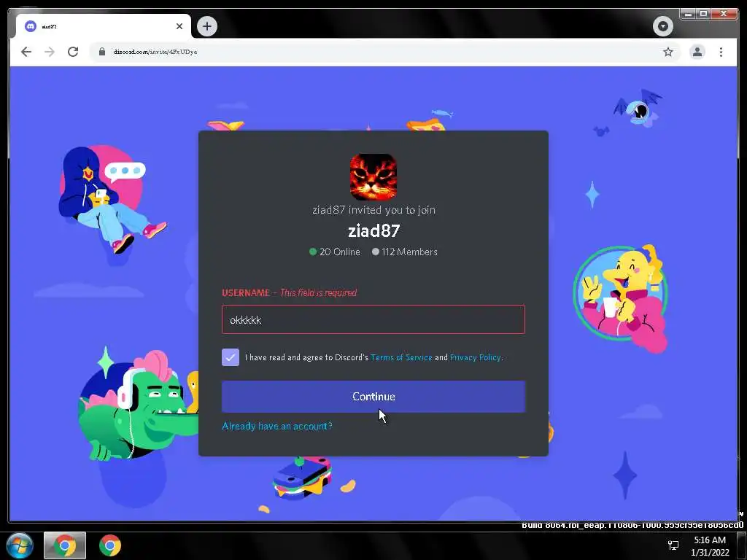Viewport: 747px width, 560px height.
Task: View site info via the lock icon
Action: [102, 52]
